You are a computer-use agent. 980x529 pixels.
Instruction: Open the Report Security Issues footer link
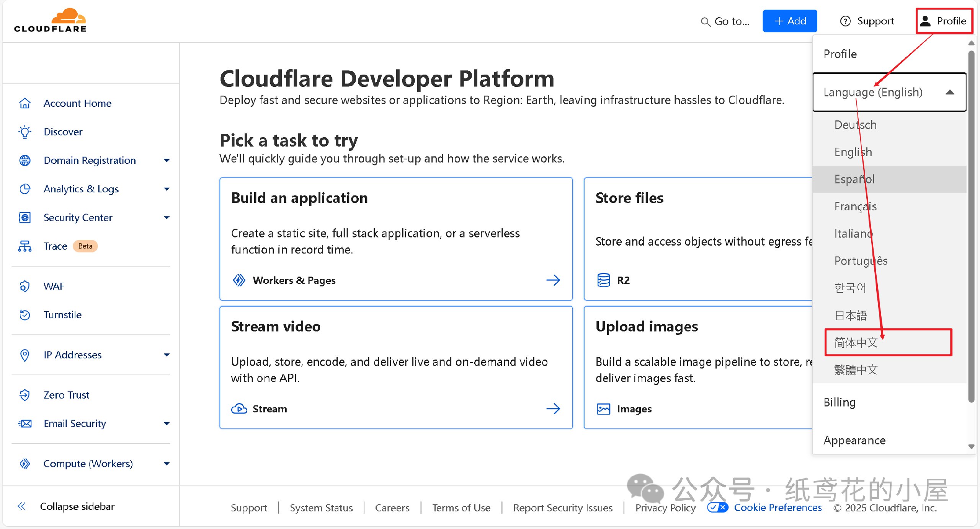(563, 508)
